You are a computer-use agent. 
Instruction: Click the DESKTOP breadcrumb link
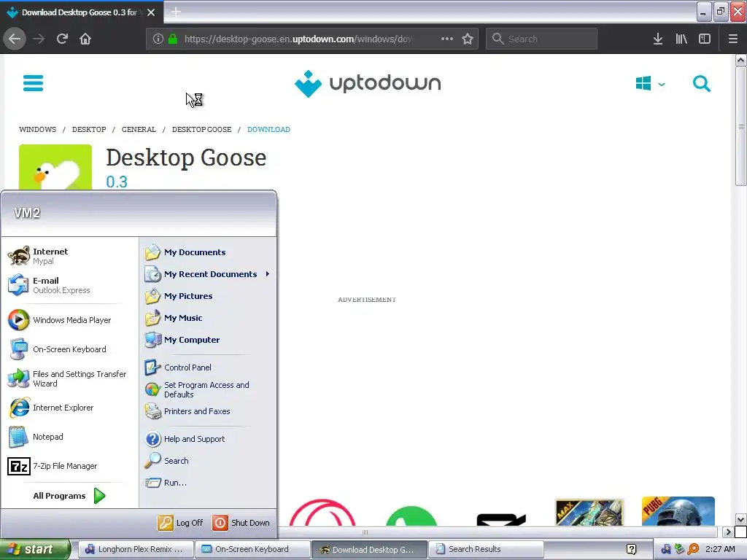(x=89, y=130)
